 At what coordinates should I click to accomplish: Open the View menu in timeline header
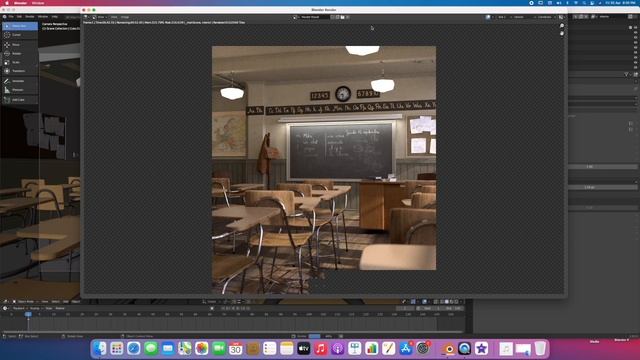pos(49,309)
